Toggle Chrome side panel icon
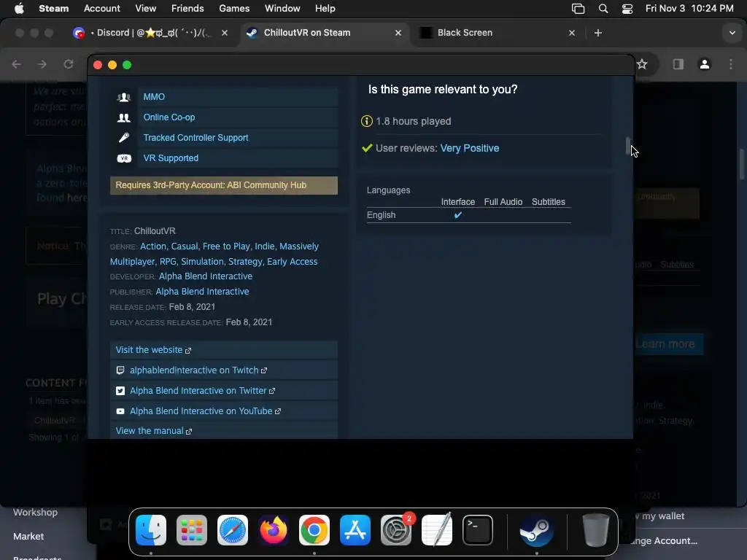The width and height of the screenshot is (747, 560). pos(678,64)
